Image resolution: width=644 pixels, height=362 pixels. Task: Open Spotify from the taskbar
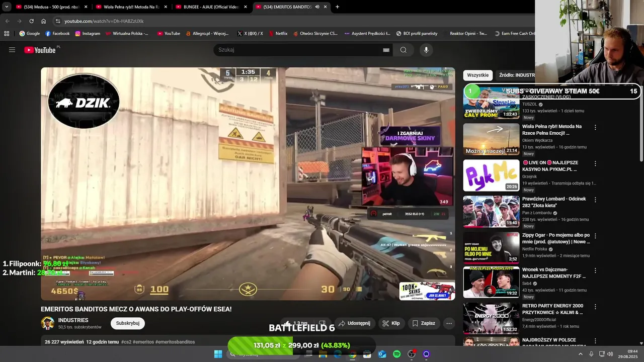[396, 354]
